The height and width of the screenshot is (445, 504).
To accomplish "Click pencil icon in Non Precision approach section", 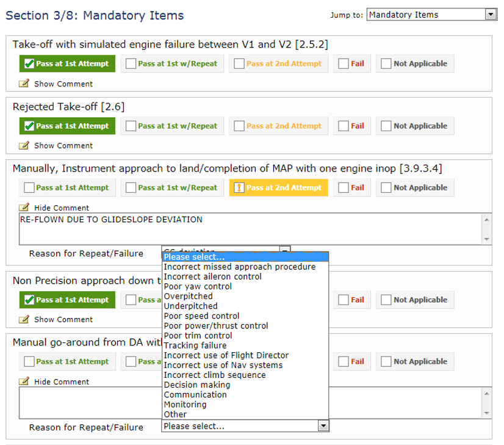I will [24, 319].
